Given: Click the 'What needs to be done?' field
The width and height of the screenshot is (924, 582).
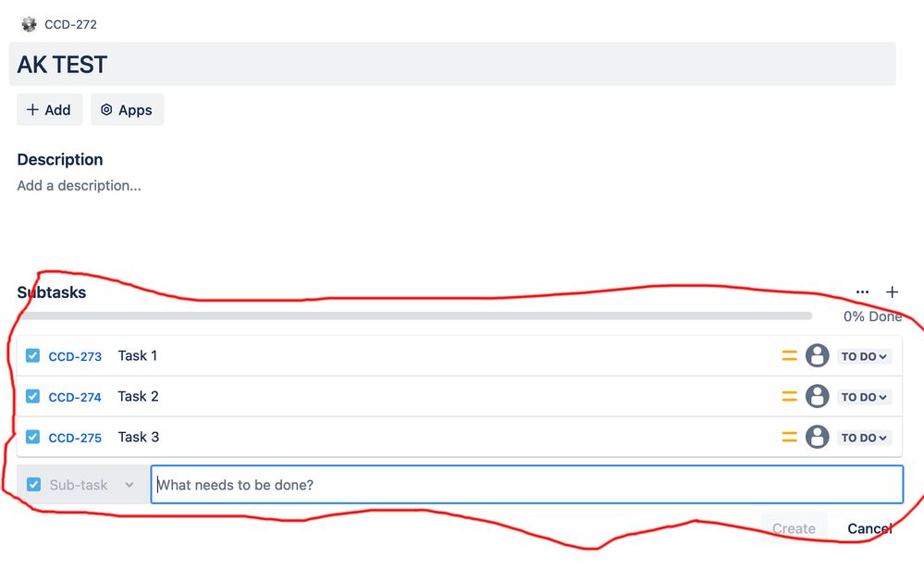Looking at the screenshot, I should (525, 485).
